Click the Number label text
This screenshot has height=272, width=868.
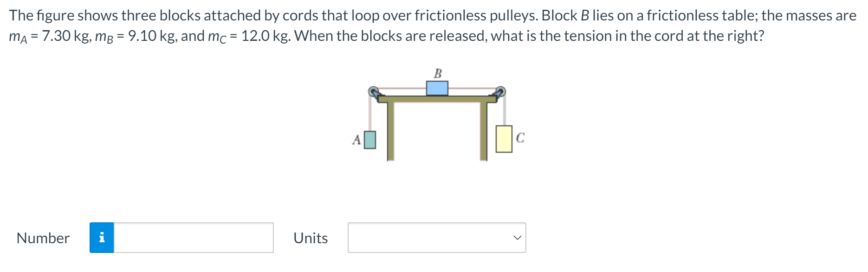43,238
